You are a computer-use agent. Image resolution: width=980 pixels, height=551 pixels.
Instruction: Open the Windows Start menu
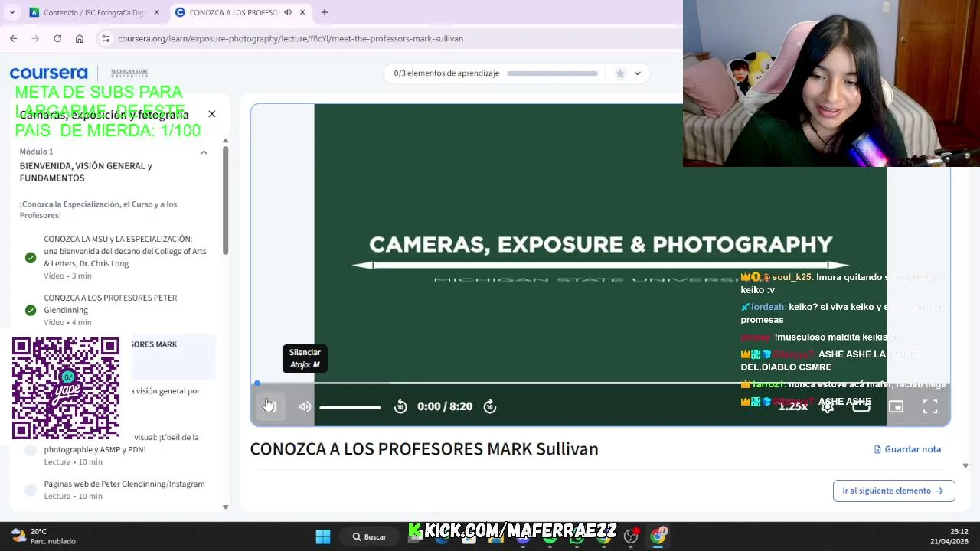click(323, 536)
